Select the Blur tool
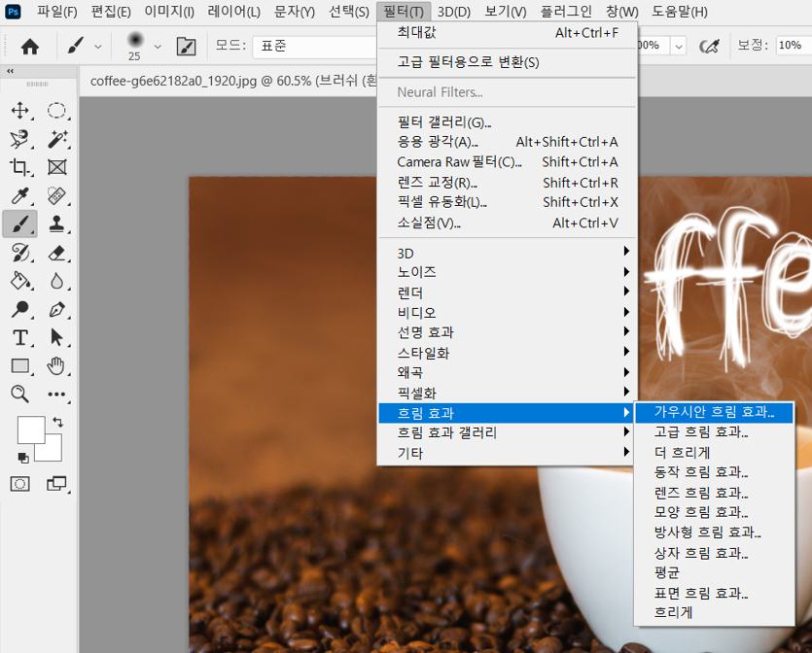812x653 pixels. [x=56, y=281]
